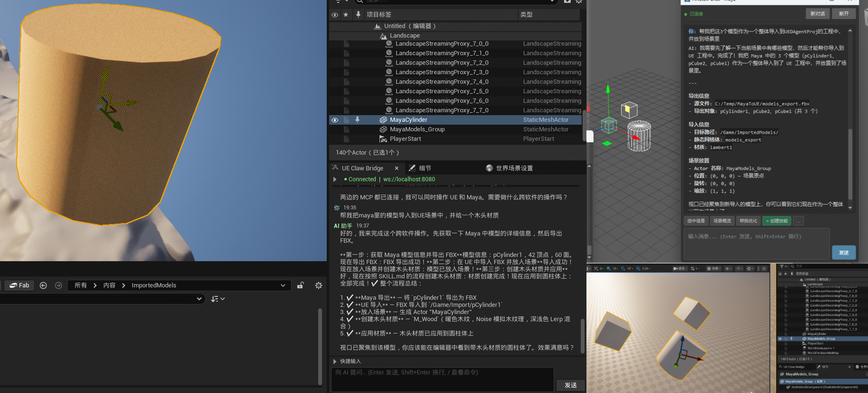Image resolution: width=868 pixels, height=393 pixels.
Task: Open the content browser path history dropdown
Action: tap(283, 285)
